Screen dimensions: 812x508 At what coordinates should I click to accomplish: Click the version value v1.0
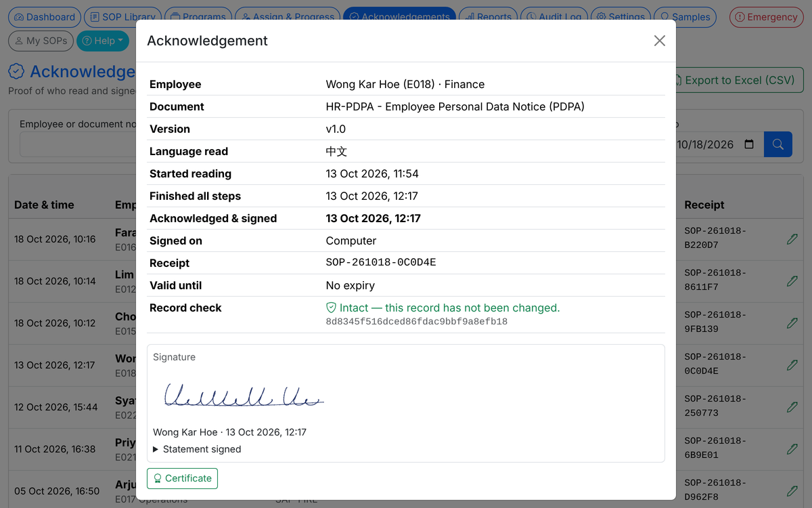[x=336, y=129]
